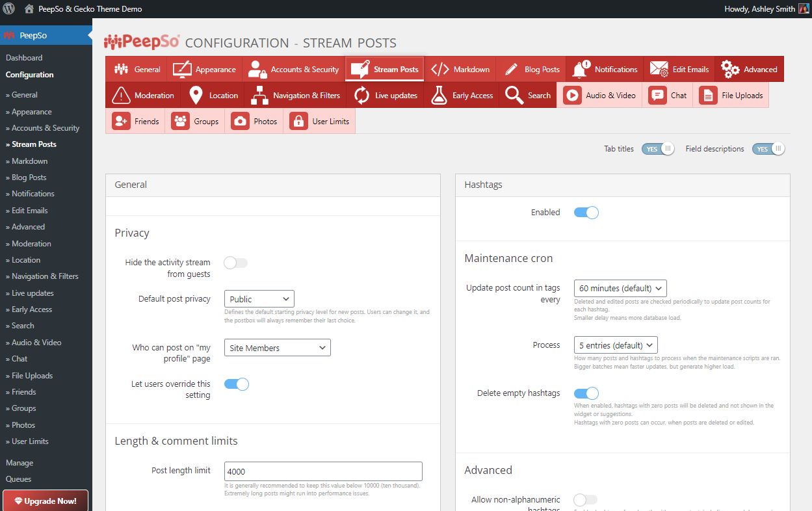Open the Notifications bell icon tab
The height and width of the screenshot is (511, 812).
pyautogui.click(x=605, y=70)
